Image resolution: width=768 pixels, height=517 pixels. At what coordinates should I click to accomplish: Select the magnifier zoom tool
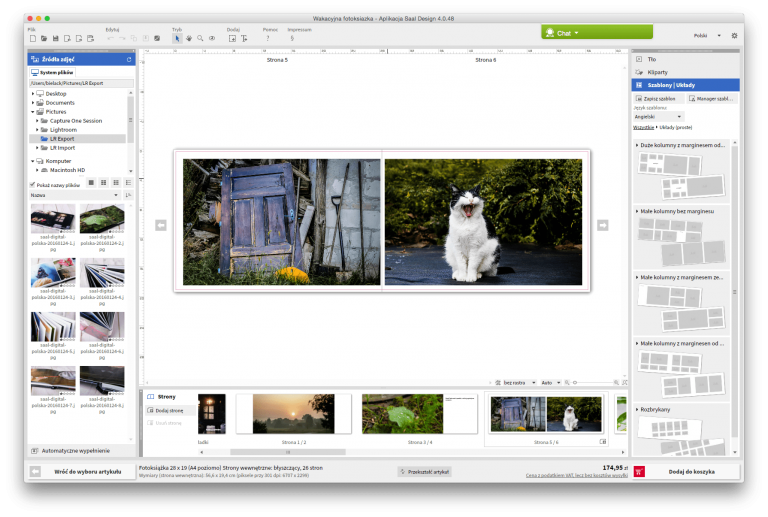click(200, 38)
